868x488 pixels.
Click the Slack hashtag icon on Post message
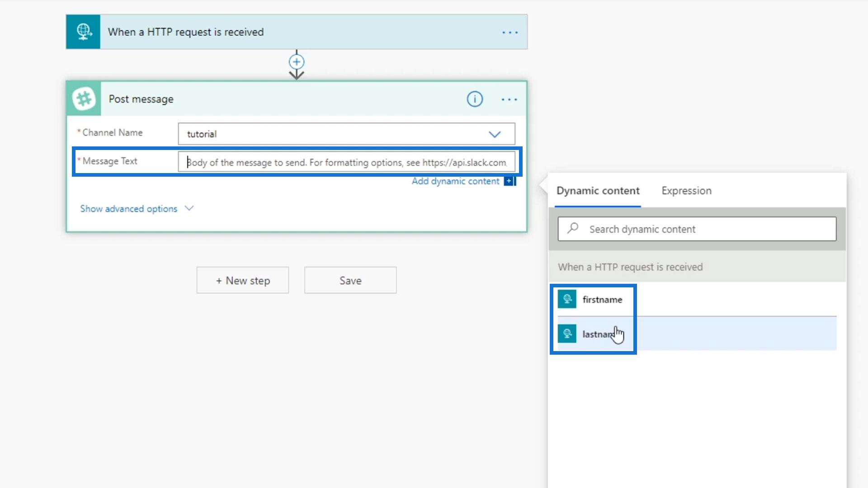[x=84, y=99]
